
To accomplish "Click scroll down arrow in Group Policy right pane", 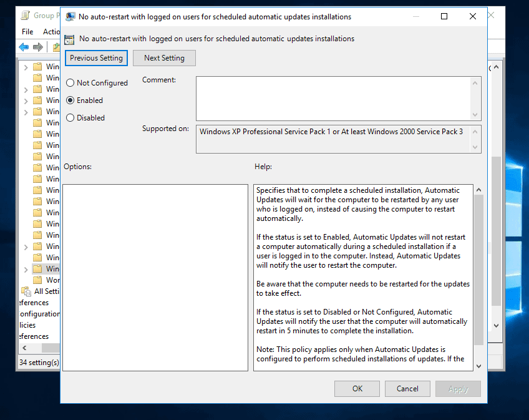I will tap(497, 326).
